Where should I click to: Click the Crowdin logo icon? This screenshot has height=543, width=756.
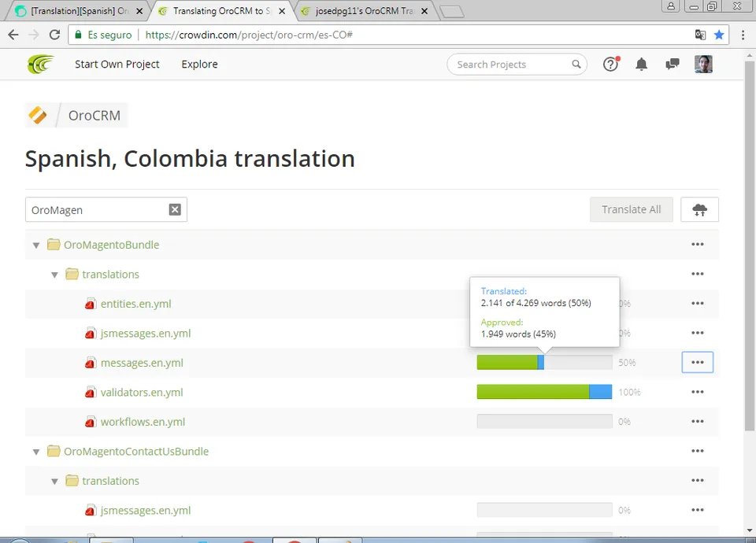[x=40, y=64]
